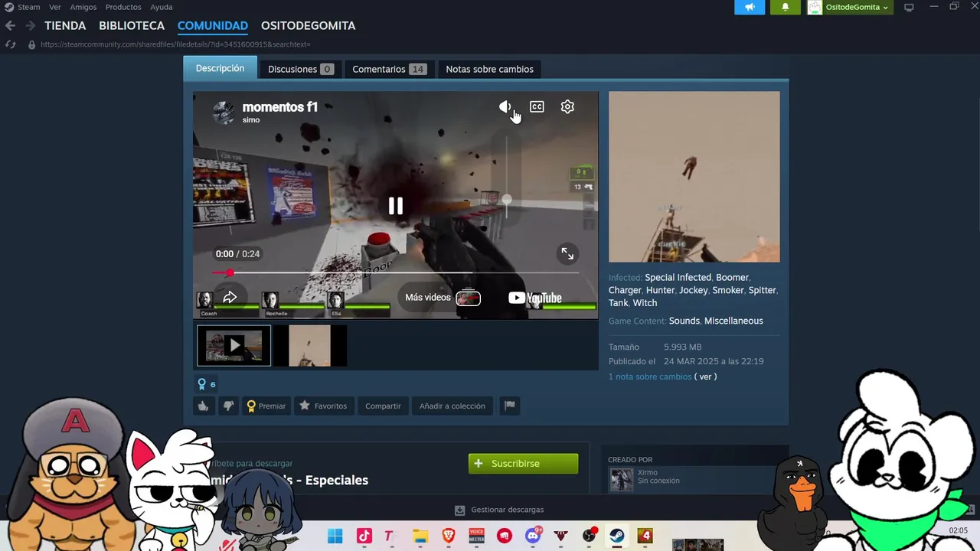Filter by the Miscellaneous tag
Screen dimensions: 980x551
pos(733,321)
